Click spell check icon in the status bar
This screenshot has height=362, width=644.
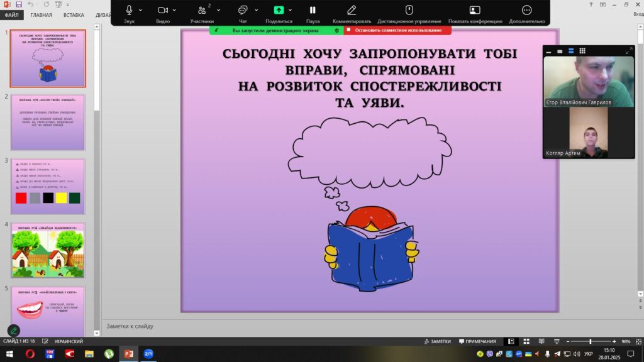pyautogui.click(x=45, y=341)
